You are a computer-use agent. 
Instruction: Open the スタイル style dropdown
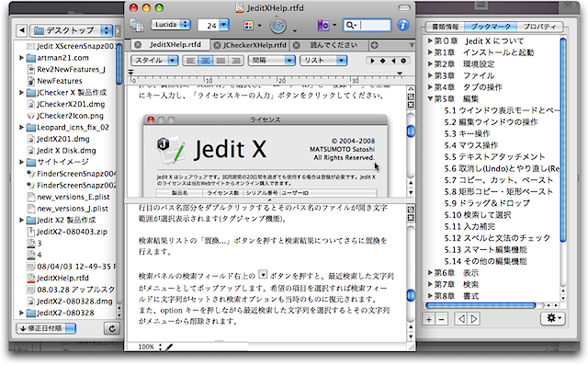[x=154, y=61]
